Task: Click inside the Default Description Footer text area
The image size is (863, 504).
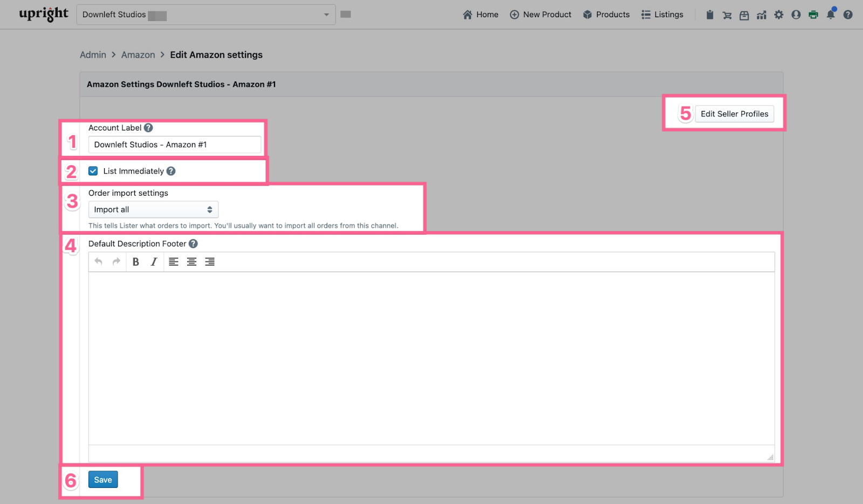Action: point(432,358)
